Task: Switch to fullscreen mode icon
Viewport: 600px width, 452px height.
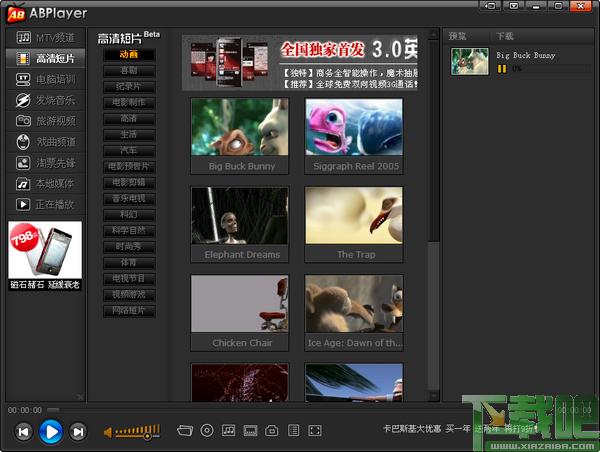Action: (315, 431)
